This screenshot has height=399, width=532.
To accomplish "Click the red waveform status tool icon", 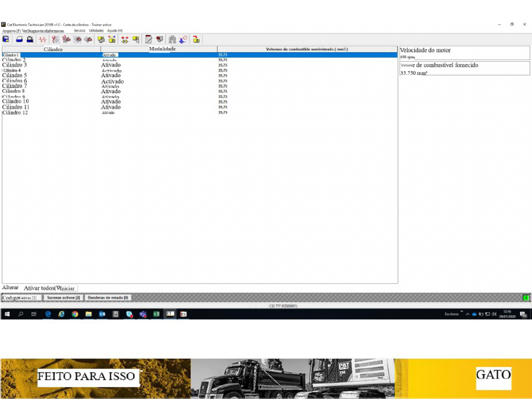I will click(43, 39).
